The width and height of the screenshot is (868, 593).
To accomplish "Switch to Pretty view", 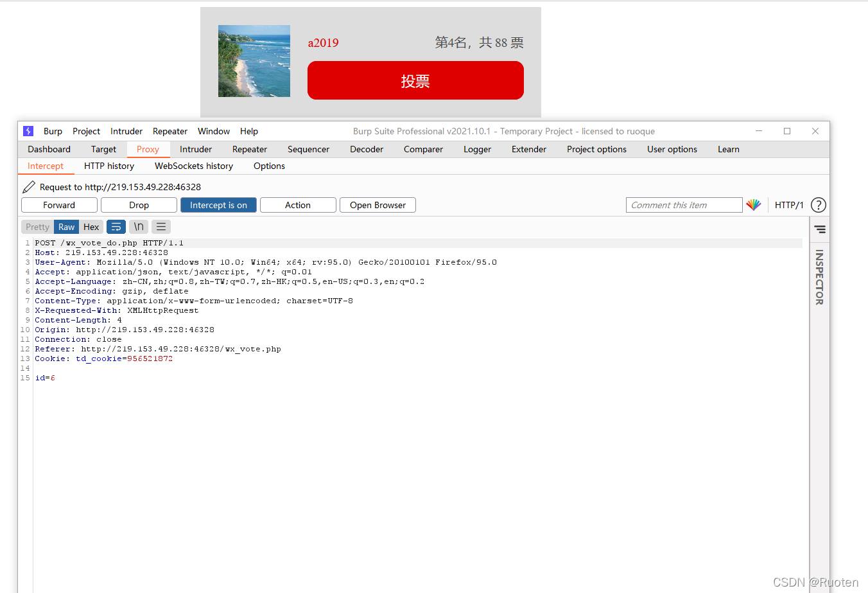I will tap(37, 227).
